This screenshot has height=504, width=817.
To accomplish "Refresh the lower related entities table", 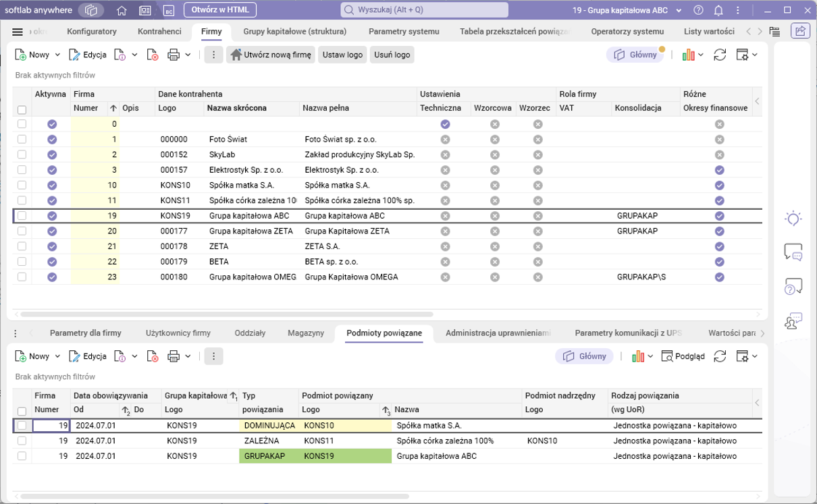I will click(x=720, y=356).
